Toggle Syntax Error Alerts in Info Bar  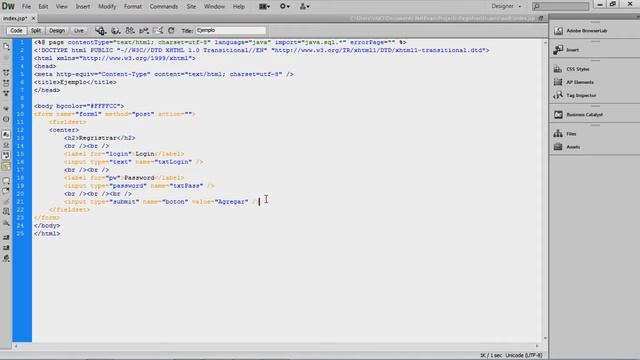tap(6, 166)
